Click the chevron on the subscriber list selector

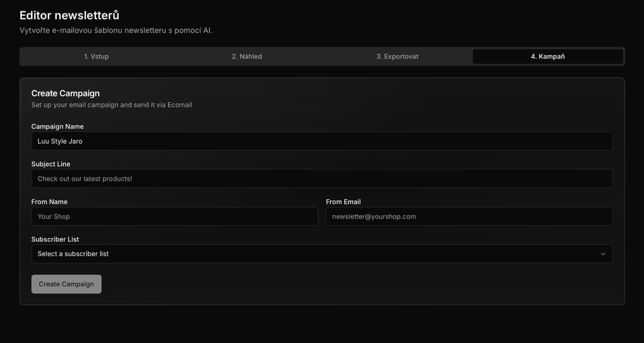603,253
